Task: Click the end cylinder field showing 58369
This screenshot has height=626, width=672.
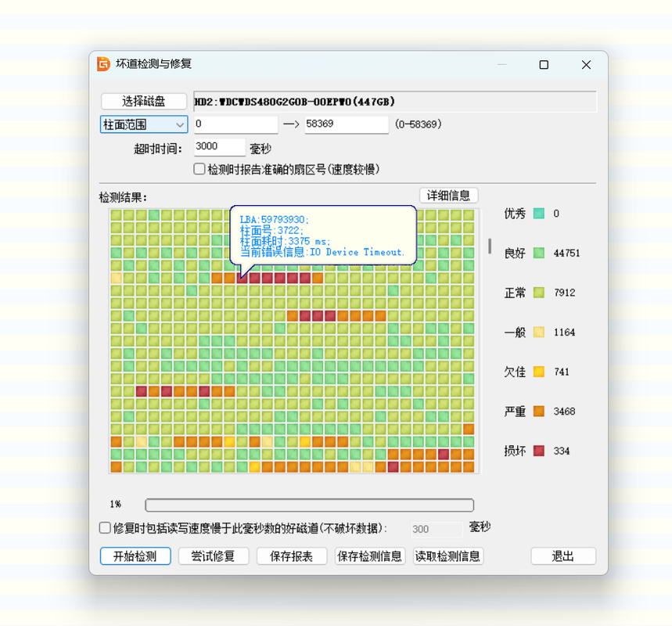Action: [347, 124]
